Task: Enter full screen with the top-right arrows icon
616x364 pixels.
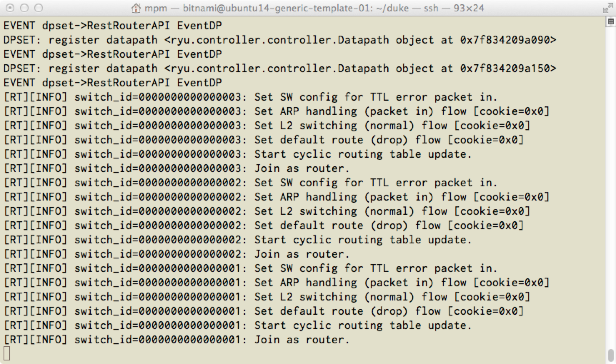Action: tap(607, 8)
